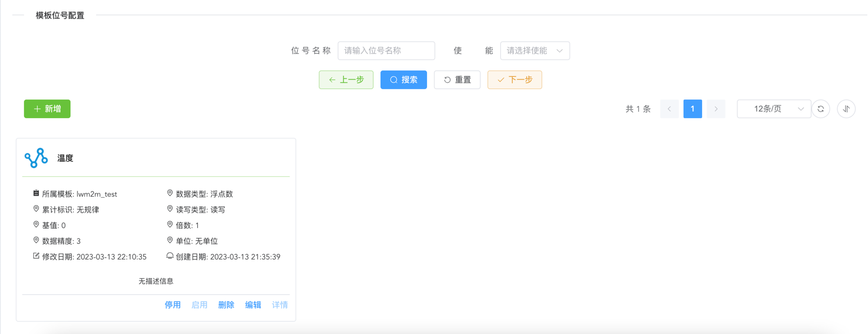Click the 位号名称 input field
The image size is (868, 334).
(x=386, y=51)
